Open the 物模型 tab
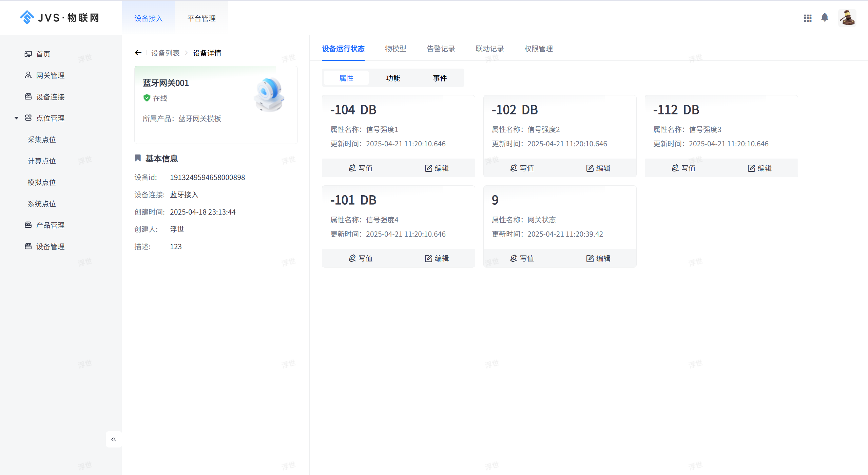Viewport: 868px width, 475px height. click(x=396, y=49)
